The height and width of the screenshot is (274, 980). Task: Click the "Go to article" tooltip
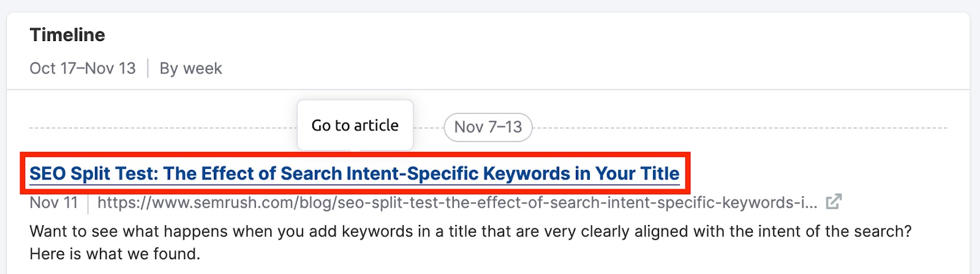tap(355, 125)
